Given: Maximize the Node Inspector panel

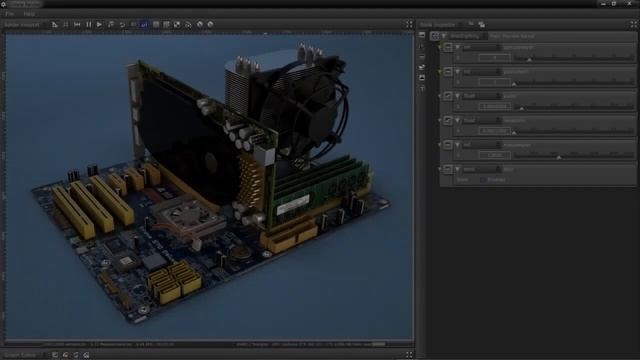Looking at the screenshot, I should pyautogui.click(x=634, y=24).
